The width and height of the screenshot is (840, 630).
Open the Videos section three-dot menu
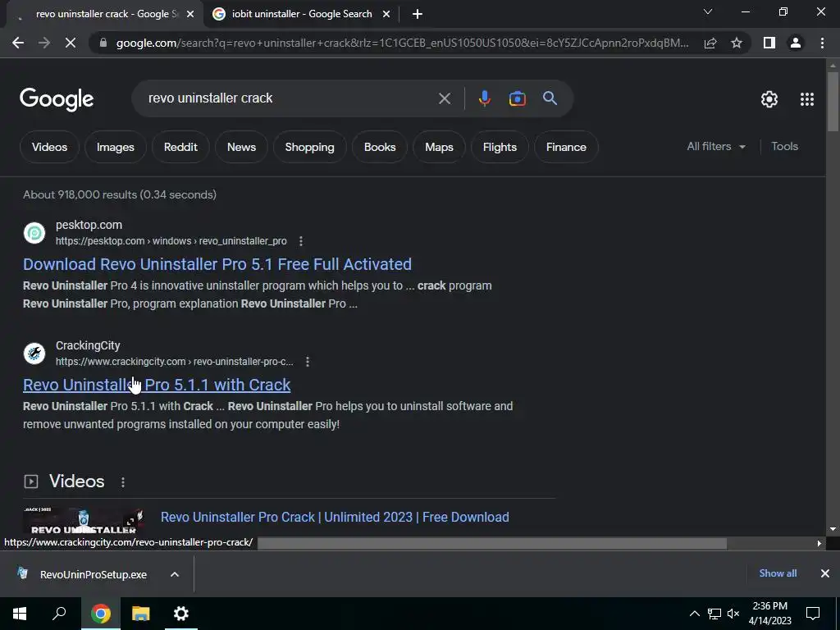[123, 482]
